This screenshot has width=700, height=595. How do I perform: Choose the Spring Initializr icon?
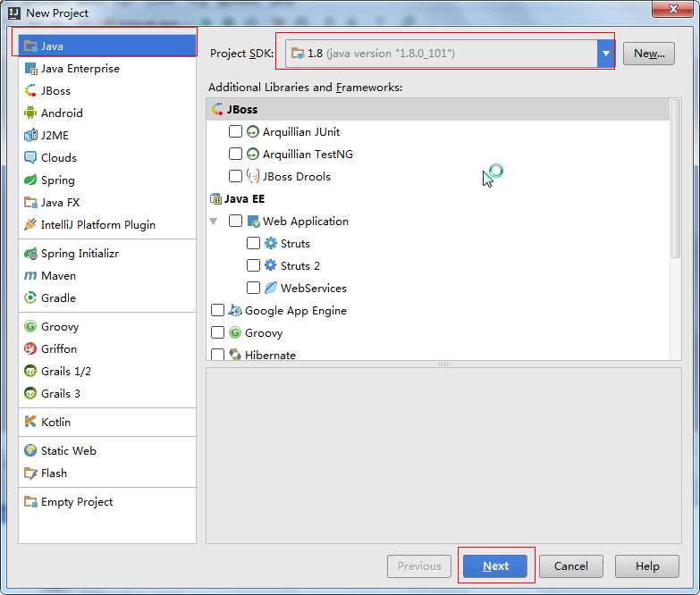click(x=30, y=254)
